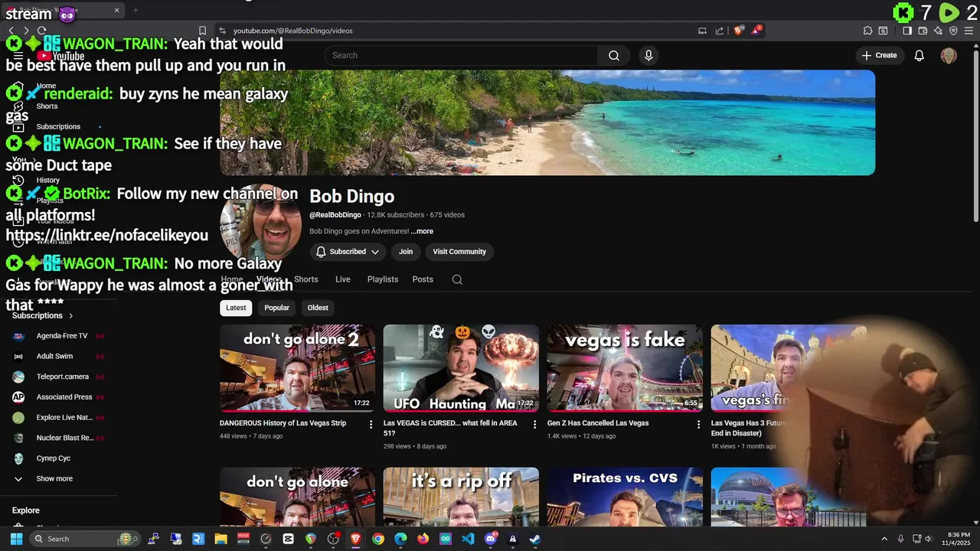Show hidden system tray icons chevron
The width and height of the screenshot is (980, 551).
click(884, 539)
